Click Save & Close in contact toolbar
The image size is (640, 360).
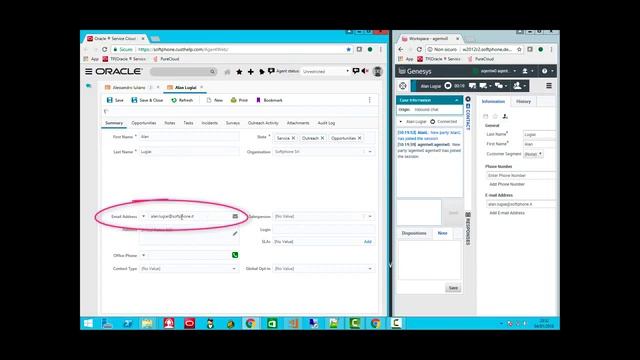click(147, 100)
